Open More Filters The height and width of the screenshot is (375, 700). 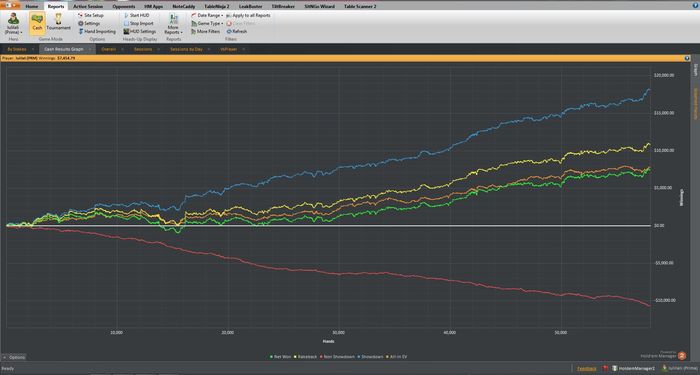(x=205, y=32)
